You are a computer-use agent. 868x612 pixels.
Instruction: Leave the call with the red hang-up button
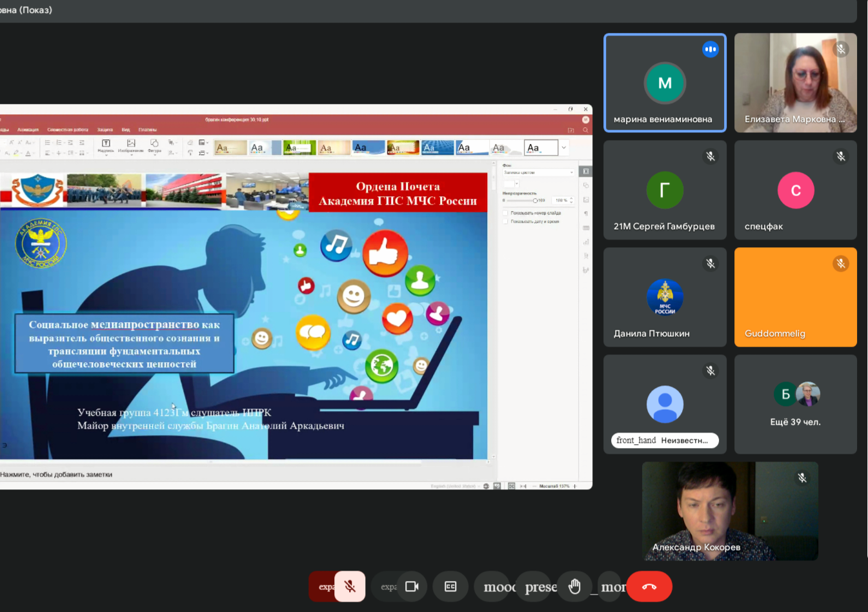click(x=649, y=586)
